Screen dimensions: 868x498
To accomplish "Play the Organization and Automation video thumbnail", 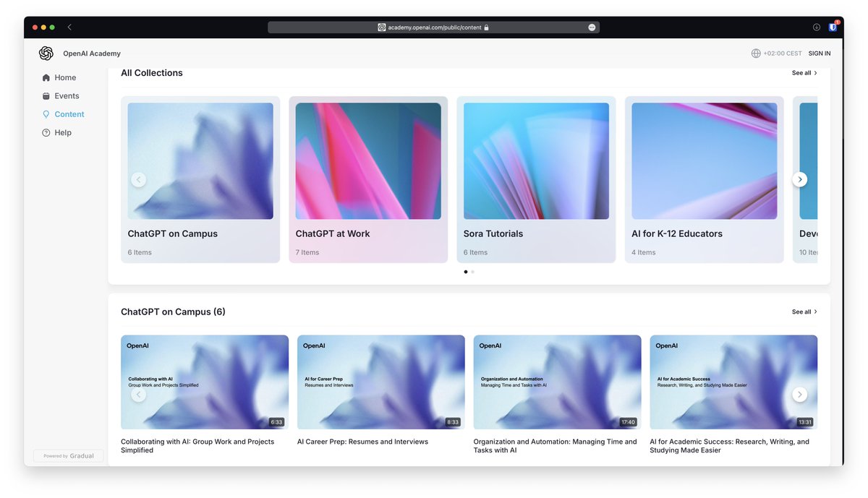I will point(557,382).
